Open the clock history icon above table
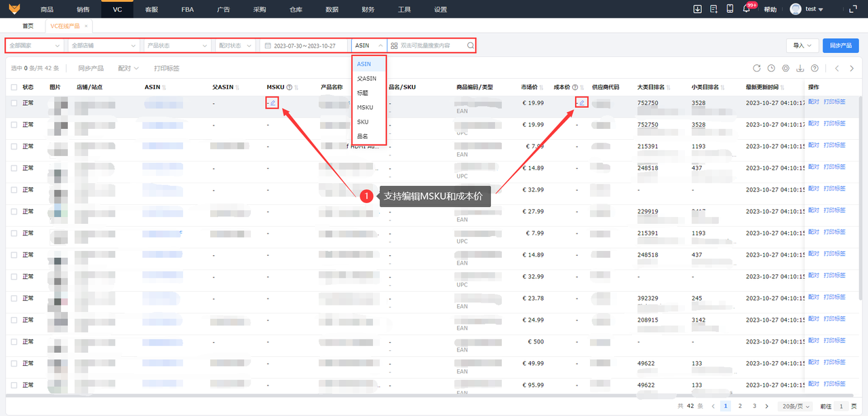Viewport: 868px width, 416px height. (771, 69)
